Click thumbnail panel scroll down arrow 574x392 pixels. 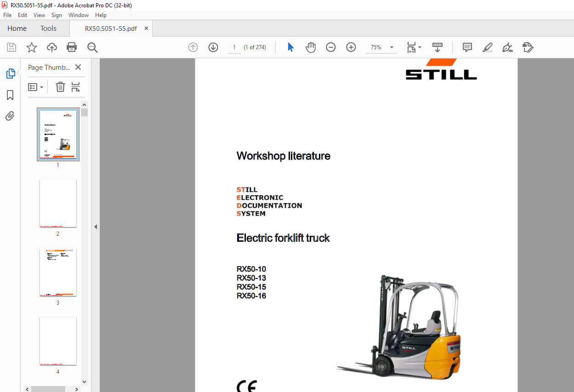click(84, 381)
